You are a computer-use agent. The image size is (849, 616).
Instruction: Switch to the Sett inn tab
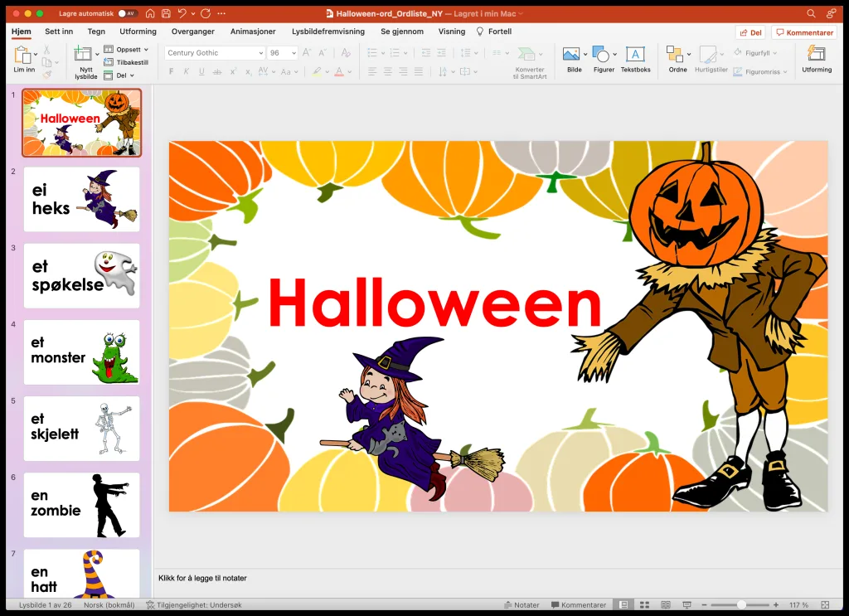(59, 32)
